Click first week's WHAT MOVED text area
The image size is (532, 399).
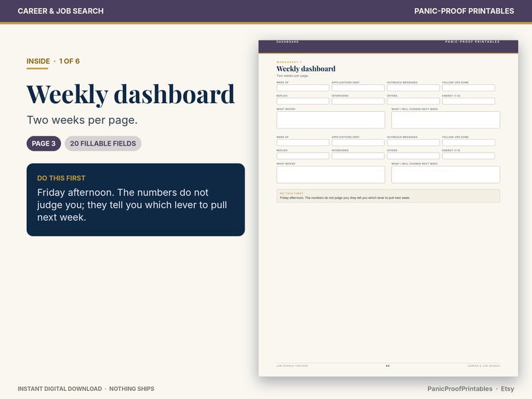pyautogui.click(x=331, y=120)
